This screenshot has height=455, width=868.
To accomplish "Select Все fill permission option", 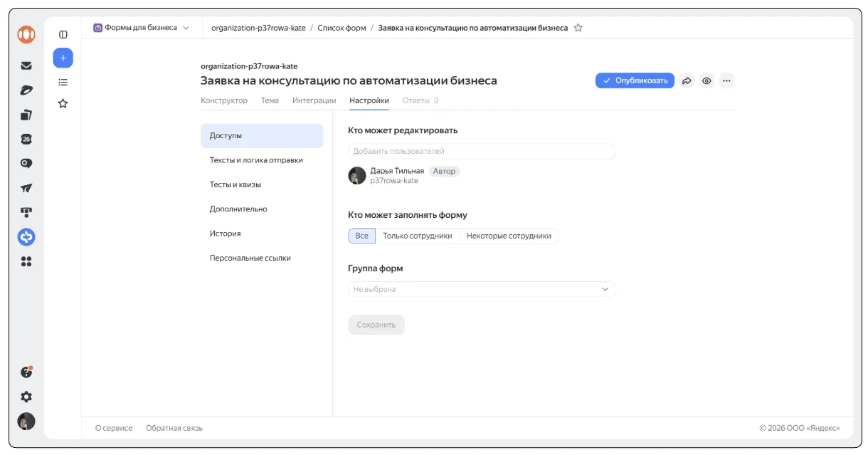I will 361,236.
